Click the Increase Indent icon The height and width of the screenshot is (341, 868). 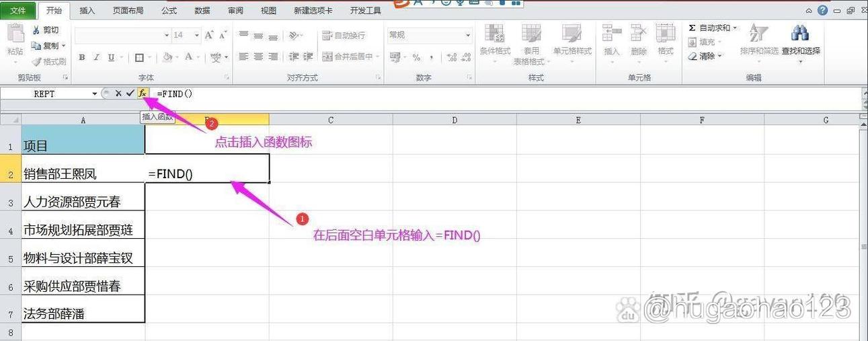click(309, 57)
